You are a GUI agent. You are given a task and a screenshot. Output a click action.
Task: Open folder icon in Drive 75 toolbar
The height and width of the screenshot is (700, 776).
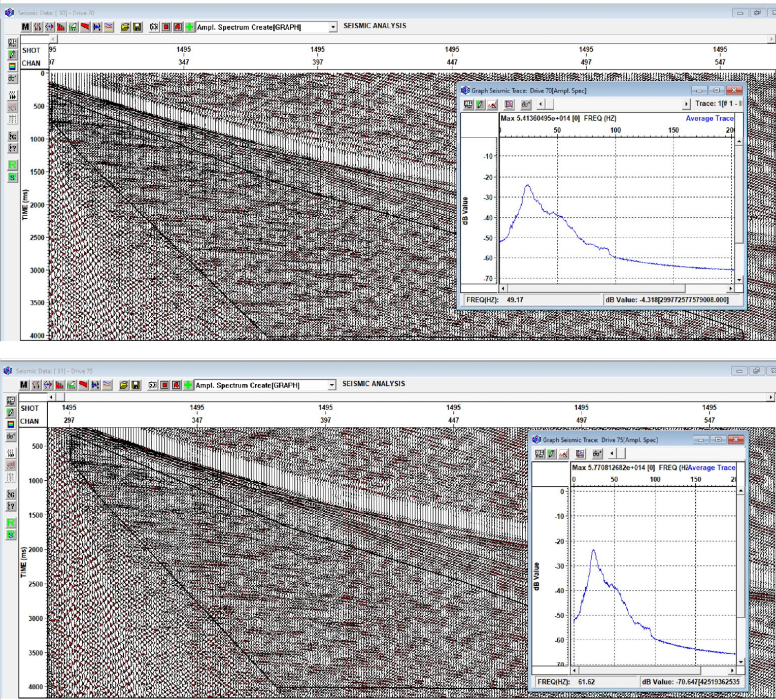[124, 385]
